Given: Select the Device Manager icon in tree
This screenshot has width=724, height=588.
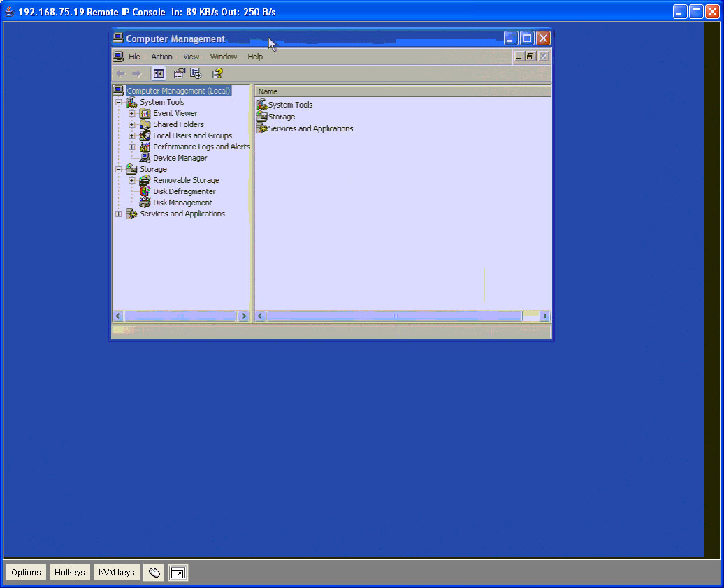Looking at the screenshot, I should coord(145,158).
